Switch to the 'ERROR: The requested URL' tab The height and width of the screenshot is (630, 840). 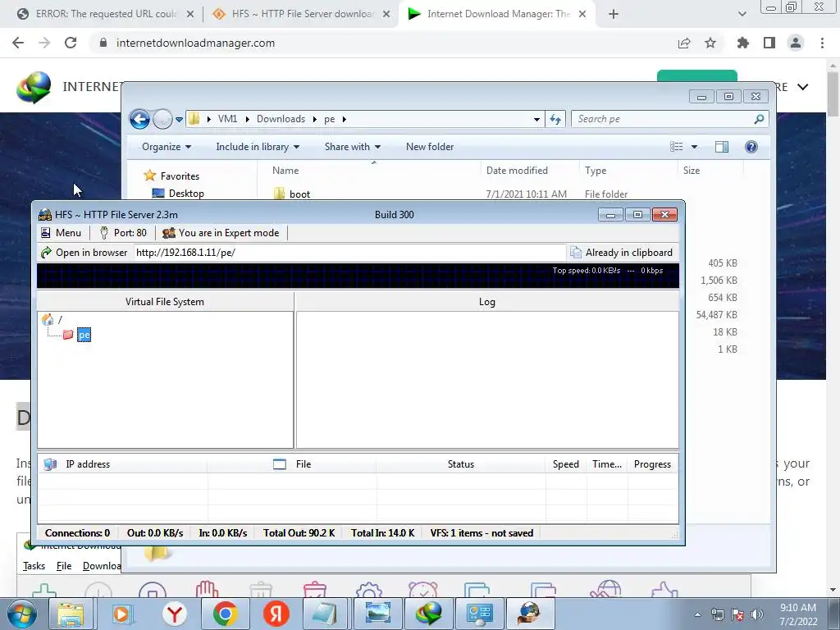[x=104, y=14]
